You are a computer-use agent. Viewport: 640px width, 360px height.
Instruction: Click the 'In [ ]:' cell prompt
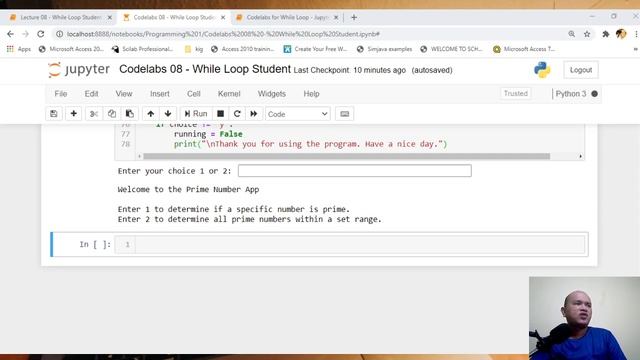coord(95,244)
